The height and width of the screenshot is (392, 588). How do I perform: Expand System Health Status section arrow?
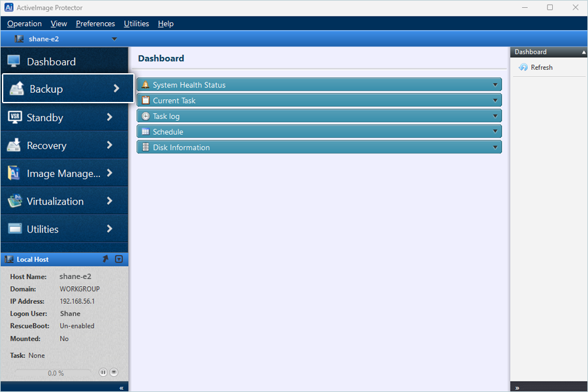click(x=495, y=85)
